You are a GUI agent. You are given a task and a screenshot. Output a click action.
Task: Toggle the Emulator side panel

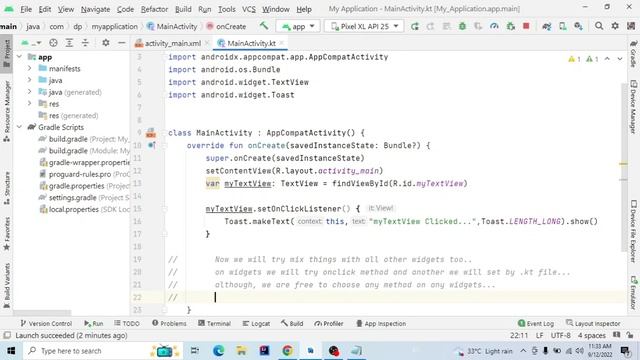[633, 293]
